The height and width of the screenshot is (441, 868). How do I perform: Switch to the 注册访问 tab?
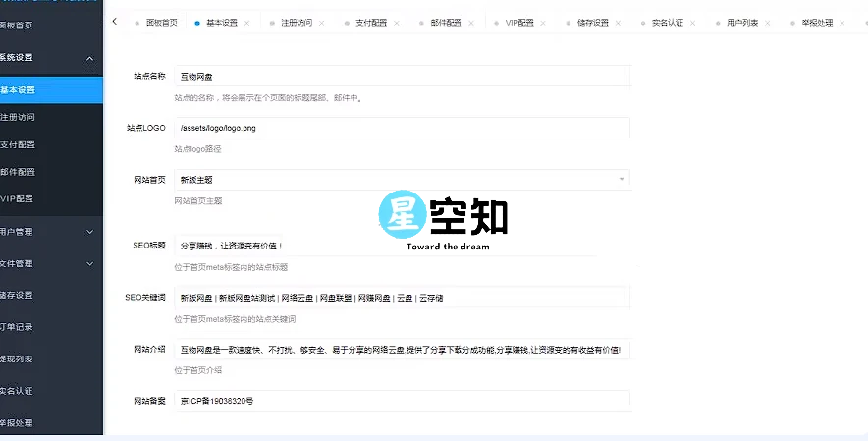tap(297, 23)
